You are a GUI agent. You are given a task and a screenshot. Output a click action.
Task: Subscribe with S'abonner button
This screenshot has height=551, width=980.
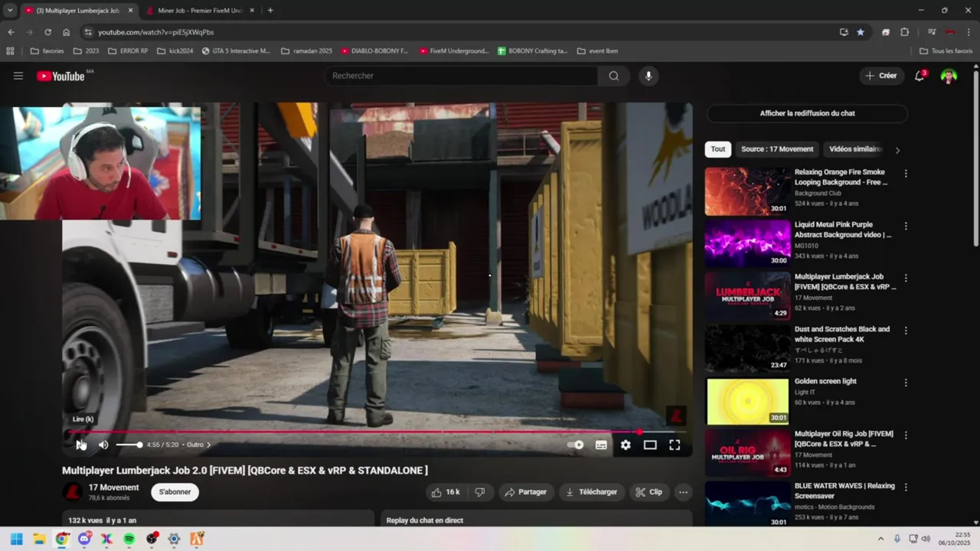point(175,492)
